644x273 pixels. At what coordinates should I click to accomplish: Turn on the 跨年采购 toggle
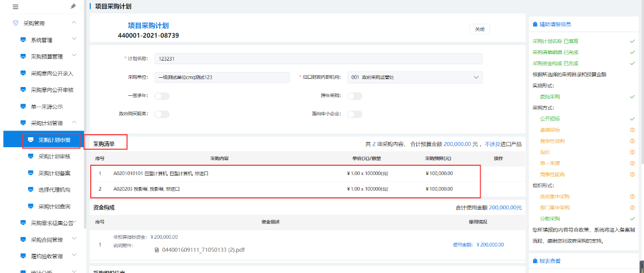point(355,96)
